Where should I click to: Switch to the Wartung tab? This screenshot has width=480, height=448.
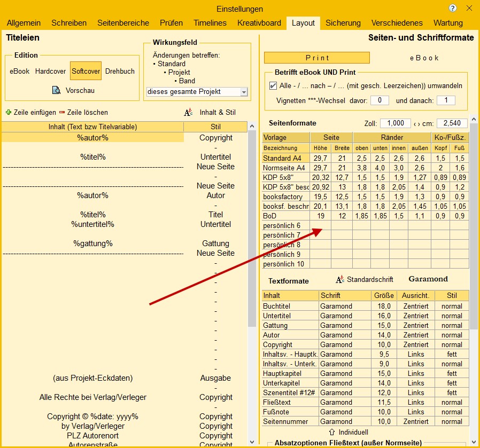pos(448,23)
